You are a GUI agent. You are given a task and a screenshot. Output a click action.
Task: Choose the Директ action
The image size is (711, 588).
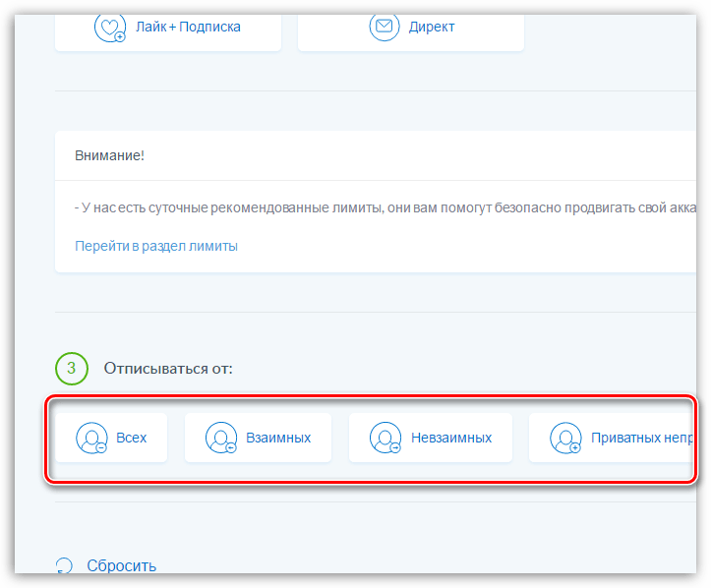coord(411,32)
